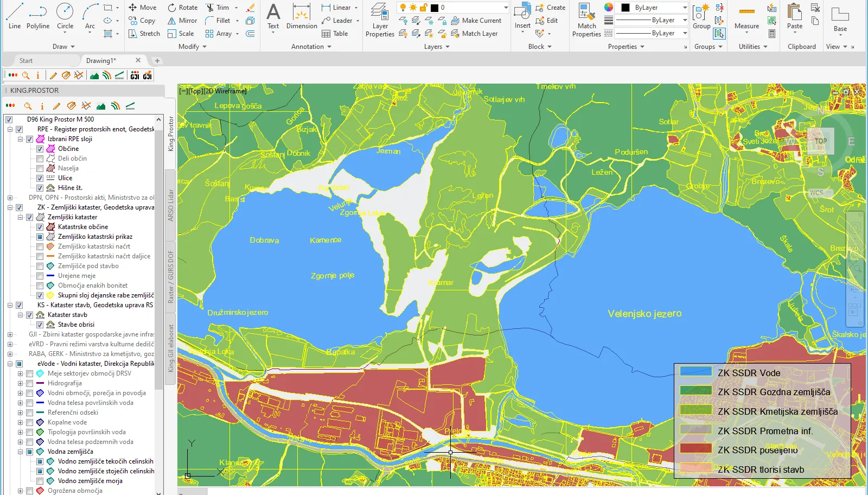Enable the Naselja layer checkbox
Image resolution: width=868 pixels, height=495 pixels.
pyautogui.click(x=40, y=168)
